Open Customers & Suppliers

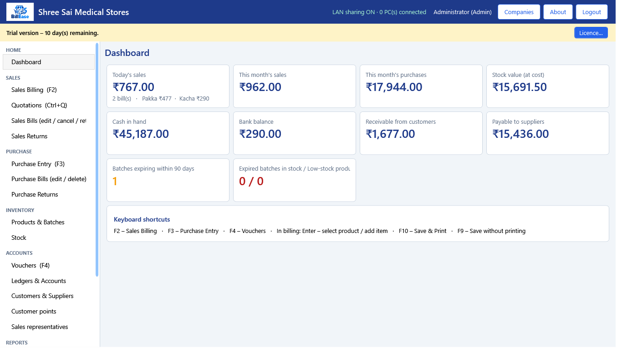point(49,296)
